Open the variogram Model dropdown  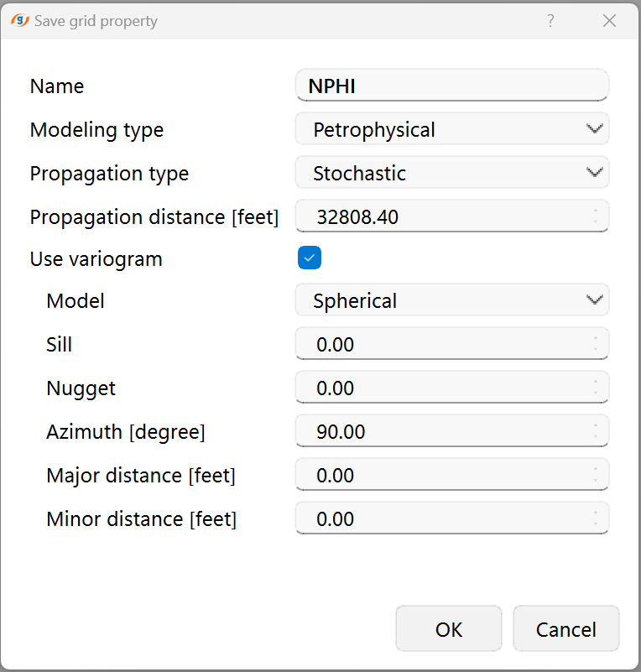(451, 300)
